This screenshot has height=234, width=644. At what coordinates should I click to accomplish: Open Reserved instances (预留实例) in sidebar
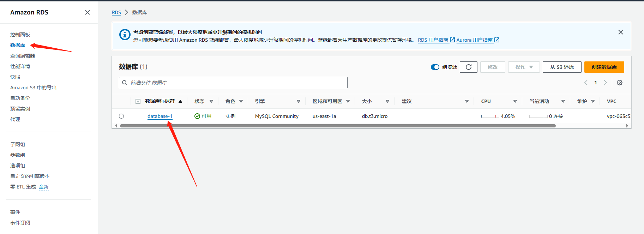click(20, 109)
